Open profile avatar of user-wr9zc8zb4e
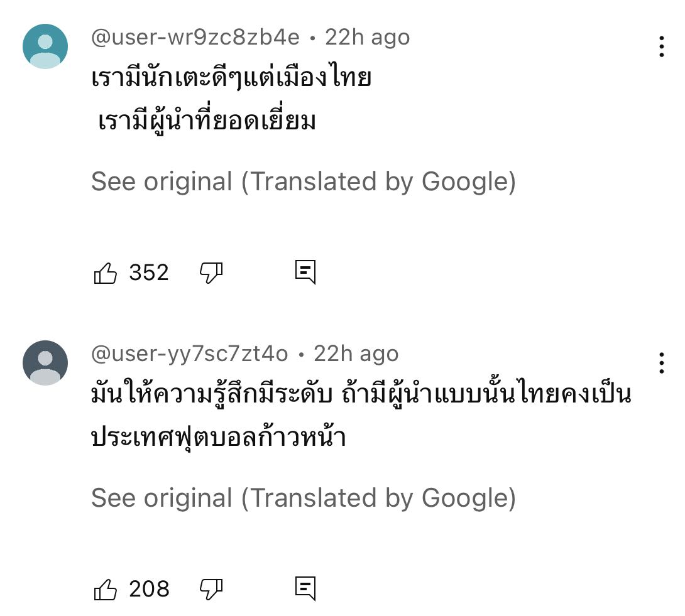Screen dimensions: 685x616 45,46
